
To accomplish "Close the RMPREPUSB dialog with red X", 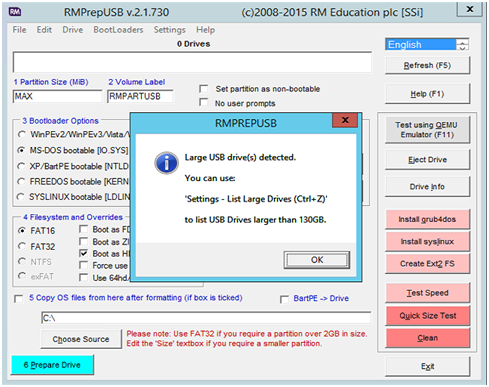I will coord(345,120).
